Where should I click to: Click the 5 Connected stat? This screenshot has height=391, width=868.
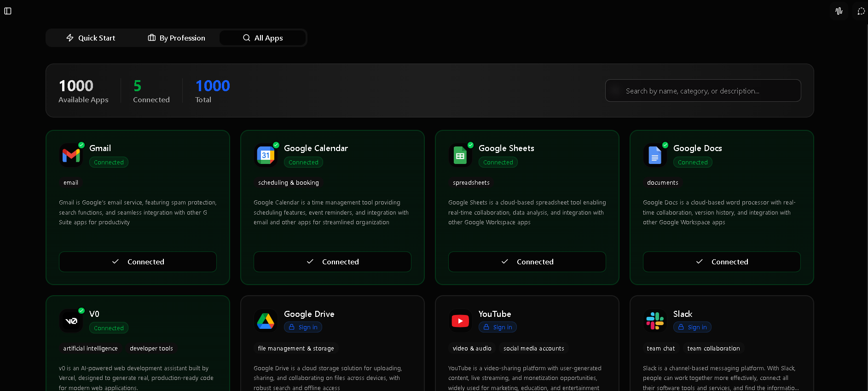151,91
